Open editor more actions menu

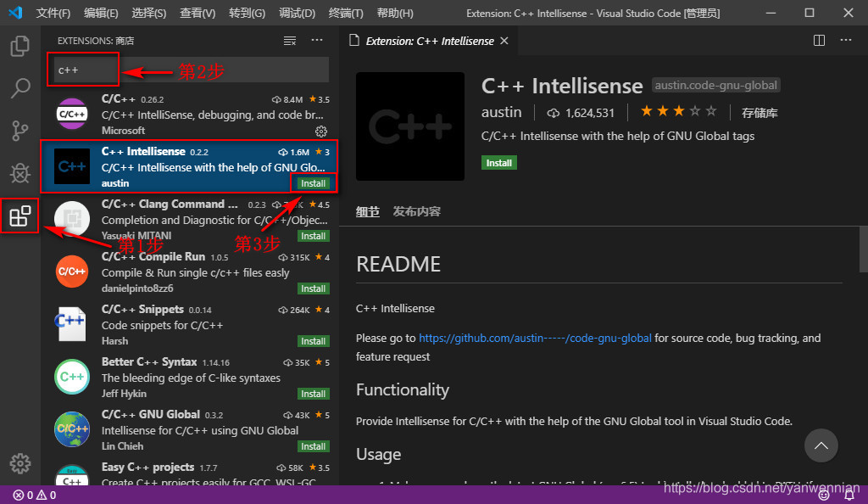[846, 40]
